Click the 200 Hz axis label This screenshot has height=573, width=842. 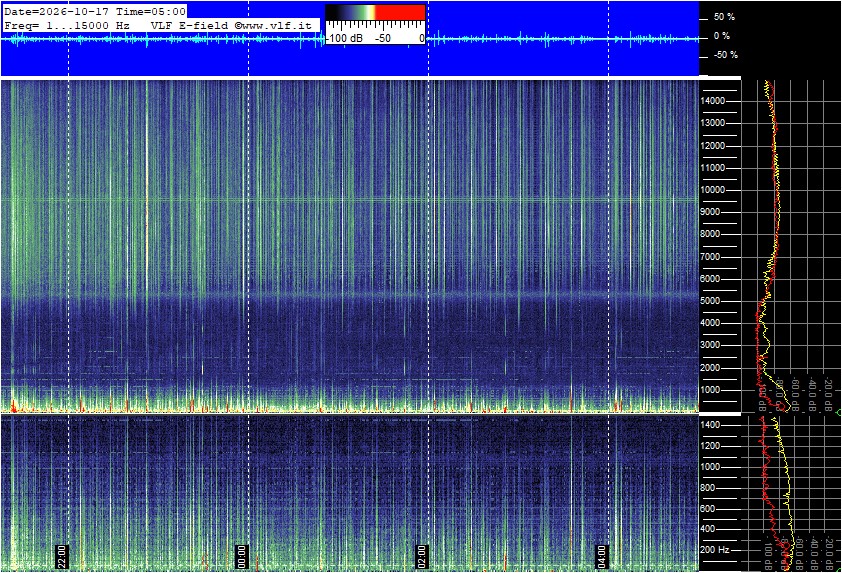715,550
